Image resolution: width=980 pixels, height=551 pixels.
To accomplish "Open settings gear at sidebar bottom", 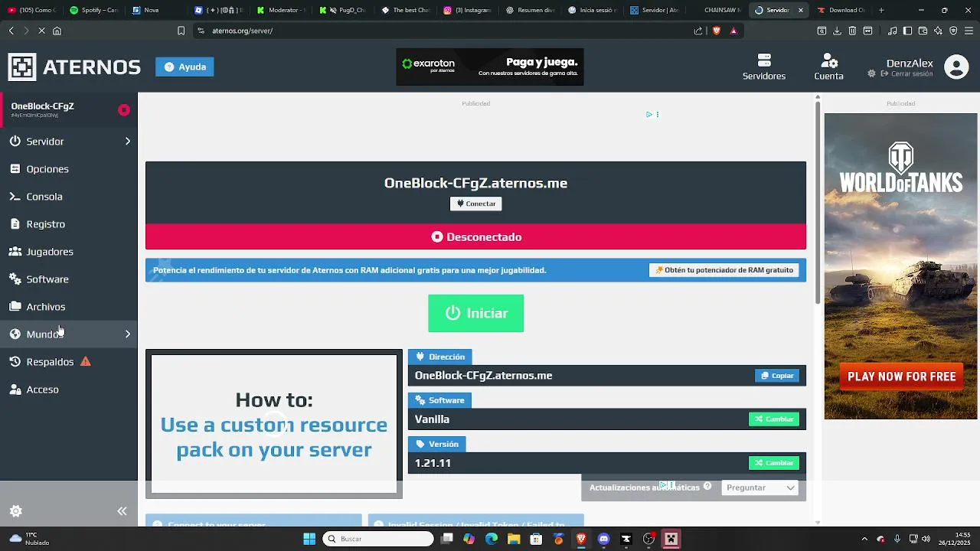I will (x=15, y=511).
